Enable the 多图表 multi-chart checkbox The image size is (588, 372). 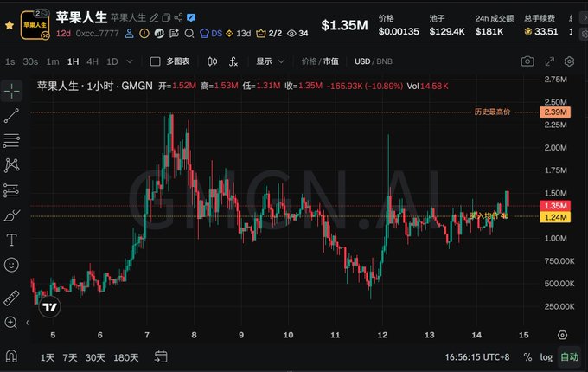155,61
